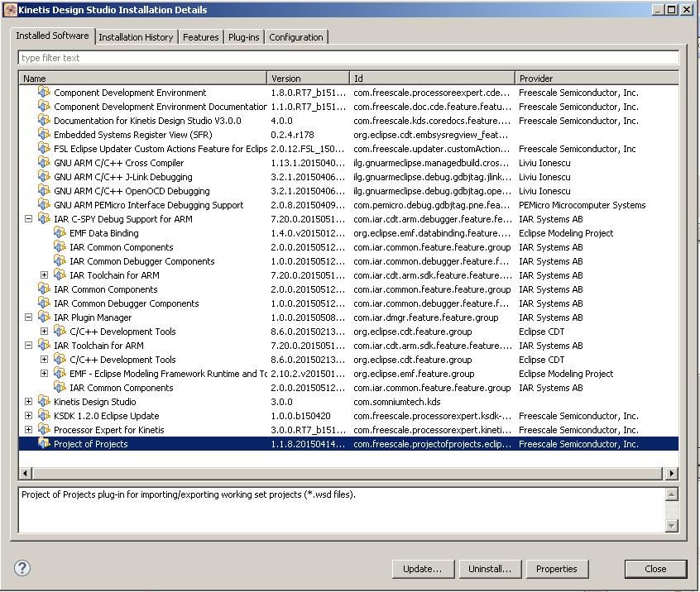
Task: Click GNU ARM PEMicro Interface Debugging icon
Action: 44,205
